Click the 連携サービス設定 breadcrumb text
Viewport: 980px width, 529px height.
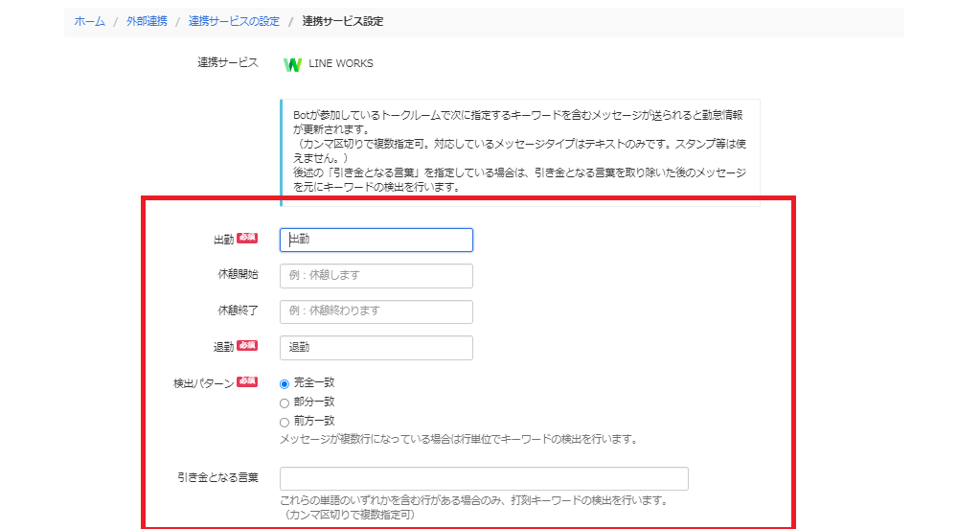343,21
